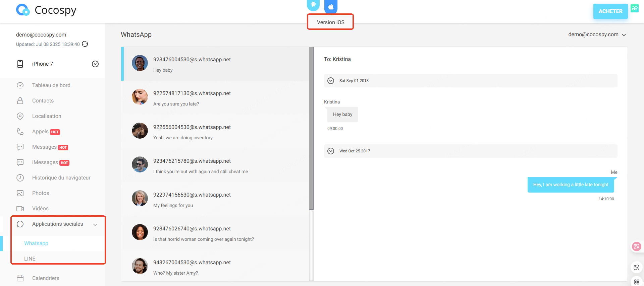The height and width of the screenshot is (286, 644).
Task: Click the Cocospy logo icon
Action: 23,10
